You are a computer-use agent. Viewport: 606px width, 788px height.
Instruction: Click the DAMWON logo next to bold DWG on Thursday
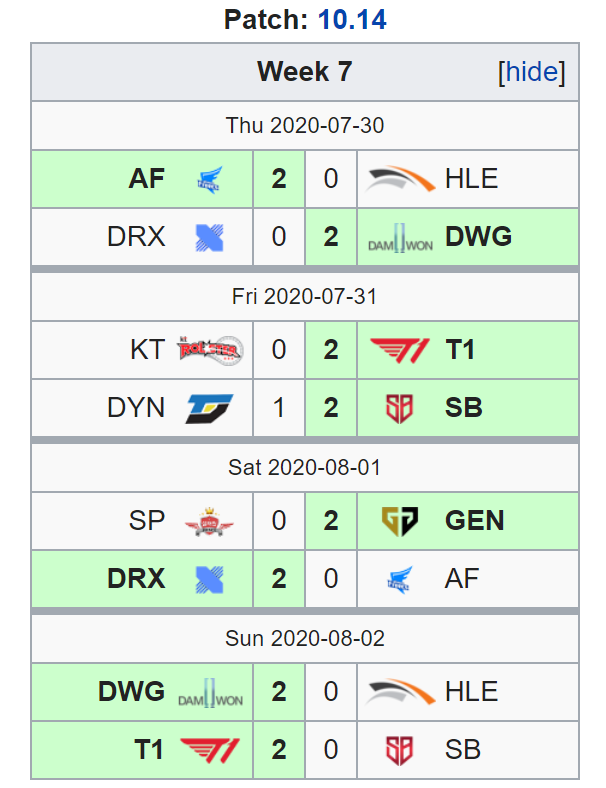pyautogui.click(x=400, y=238)
